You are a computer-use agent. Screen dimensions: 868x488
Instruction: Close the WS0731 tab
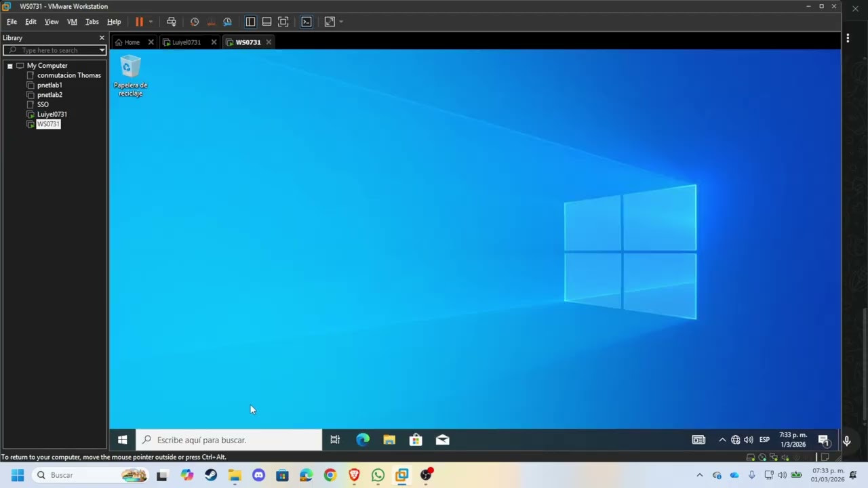tap(269, 42)
